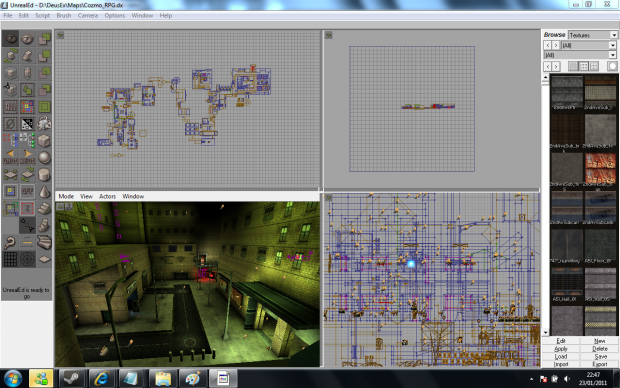The height and width of the screenshot is (388, 620).
Task: Pick the sphere brush builder icon
Action: pyautogui.click(x=44, y=157)
